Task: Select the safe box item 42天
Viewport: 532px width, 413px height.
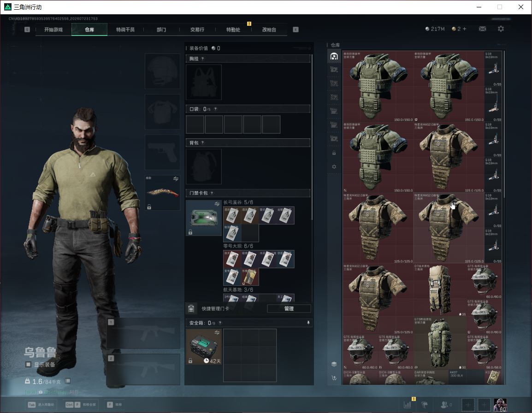Action: coord(204,347)
